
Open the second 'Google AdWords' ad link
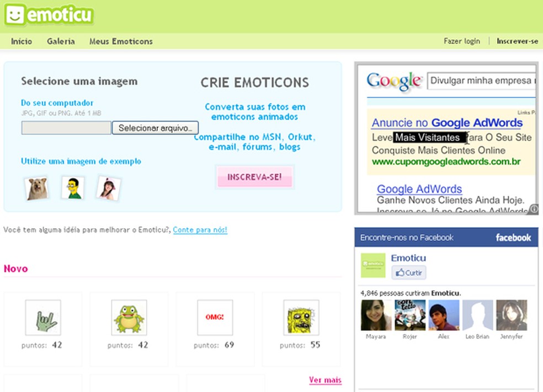tap(419, 189)
